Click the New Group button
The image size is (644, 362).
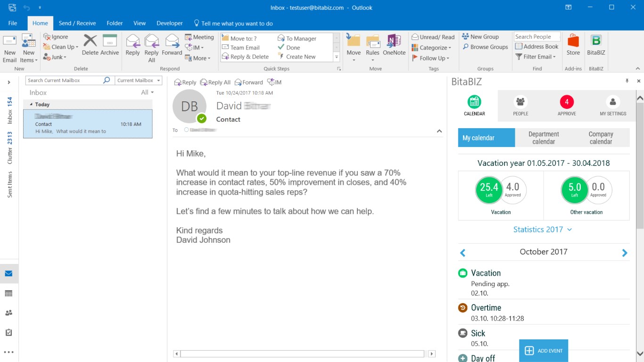click(480, 37)
